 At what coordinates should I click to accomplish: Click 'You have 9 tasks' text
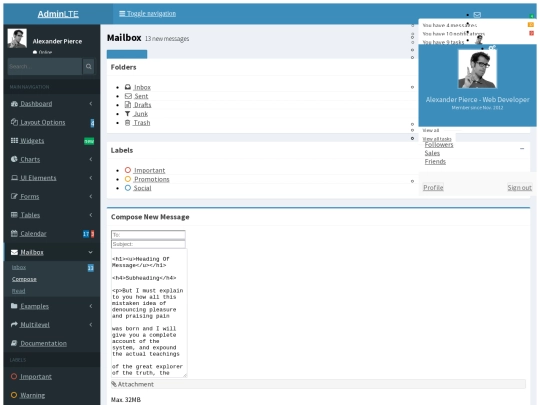443,42
